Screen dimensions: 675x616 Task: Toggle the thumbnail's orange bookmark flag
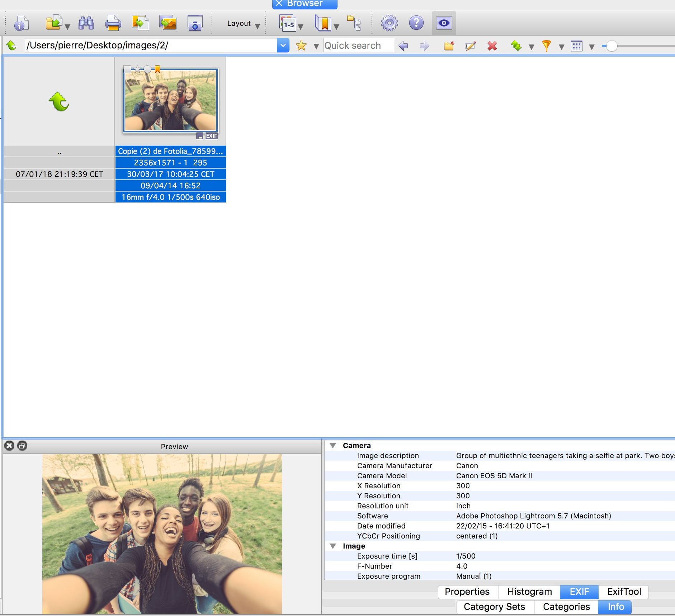tap(157, 69)
